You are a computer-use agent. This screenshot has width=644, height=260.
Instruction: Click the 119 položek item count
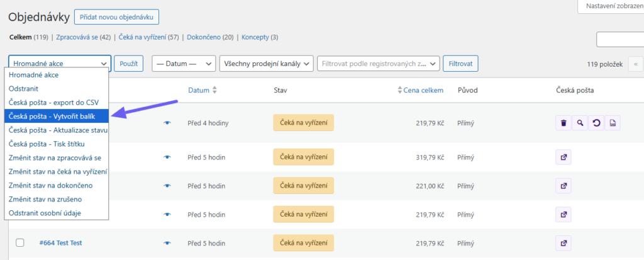point(606,64)
